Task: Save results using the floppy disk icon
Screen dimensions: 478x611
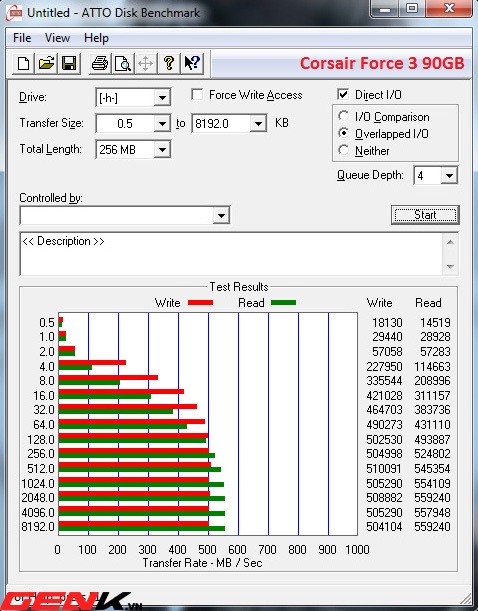Action: [69, 64]
